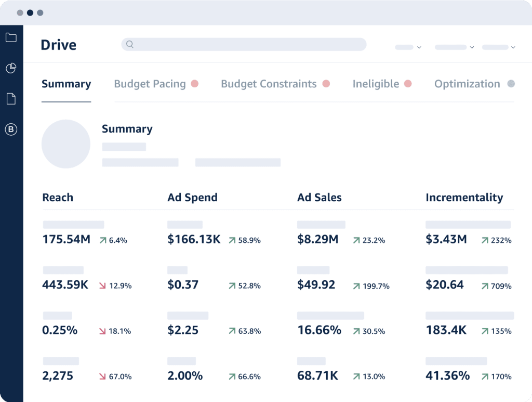Open the pie chart analytics icon

coord(11,68)
